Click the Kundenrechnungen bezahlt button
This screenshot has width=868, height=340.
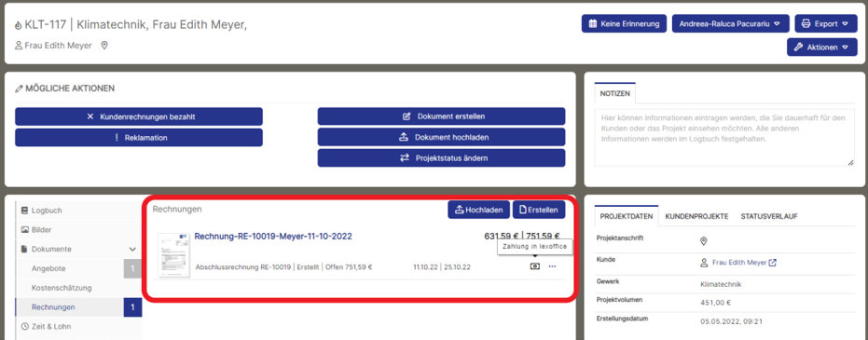pyautogui.click(x=139, y=116)
